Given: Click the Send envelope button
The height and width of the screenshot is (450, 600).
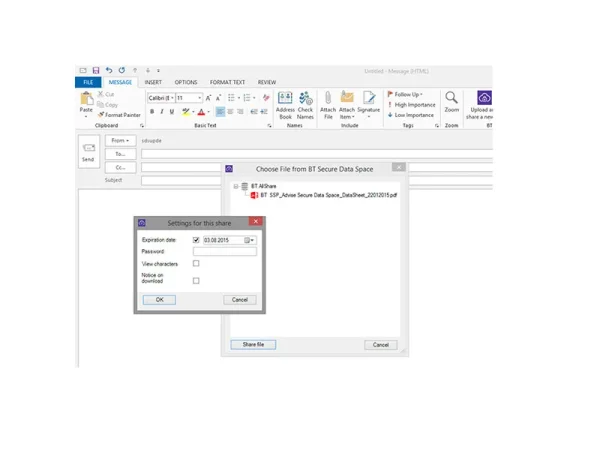Looking at the screenshot, I should 88,150.
